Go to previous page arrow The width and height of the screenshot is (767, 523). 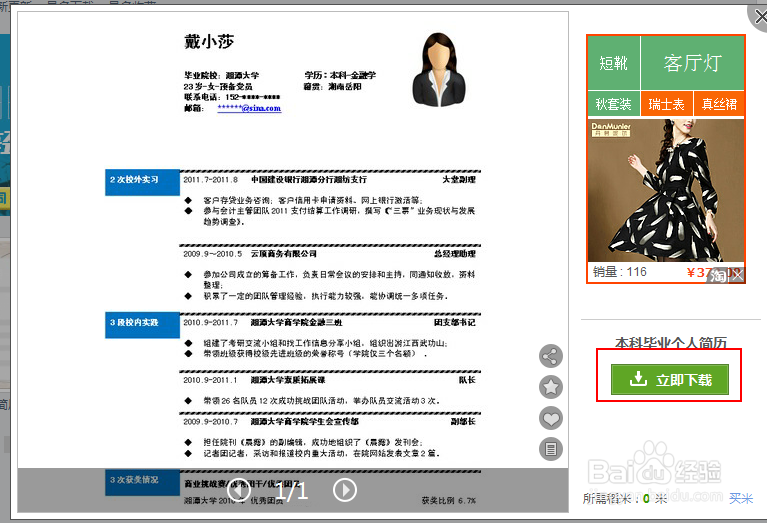[x=239, y=490]
